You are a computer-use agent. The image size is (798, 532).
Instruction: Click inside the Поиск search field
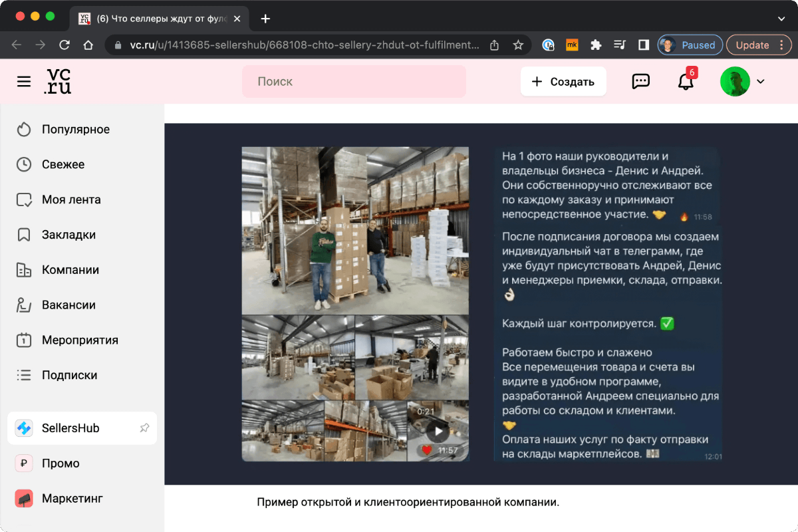(x=354, y=81)
